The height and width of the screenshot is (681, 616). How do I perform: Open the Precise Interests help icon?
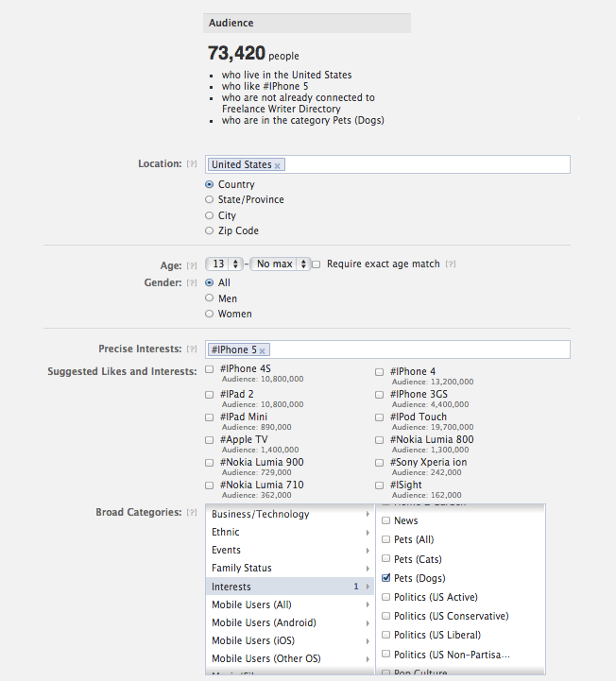[x=192, y=349]
